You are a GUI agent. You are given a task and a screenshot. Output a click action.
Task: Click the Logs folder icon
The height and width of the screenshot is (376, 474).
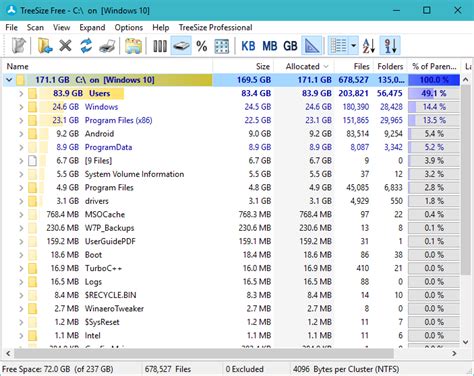pos(32,282)
